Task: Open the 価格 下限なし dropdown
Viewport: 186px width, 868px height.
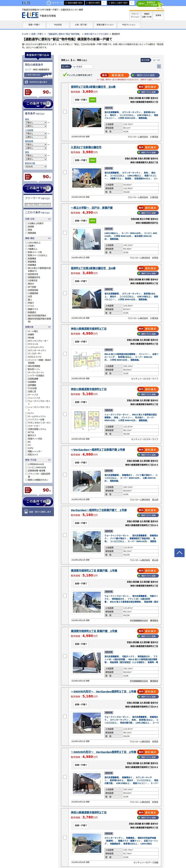Action: [35, 123]
